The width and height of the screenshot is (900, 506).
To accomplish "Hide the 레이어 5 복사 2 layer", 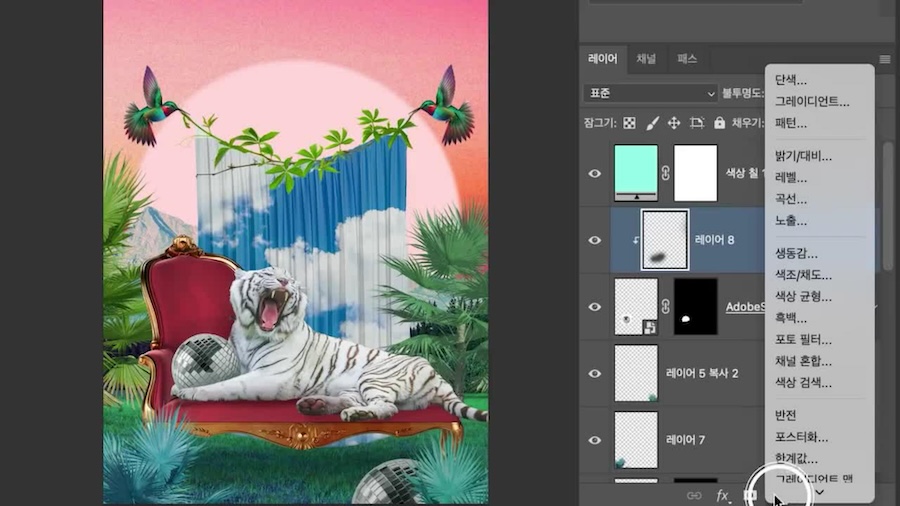I will pos(595,373).
